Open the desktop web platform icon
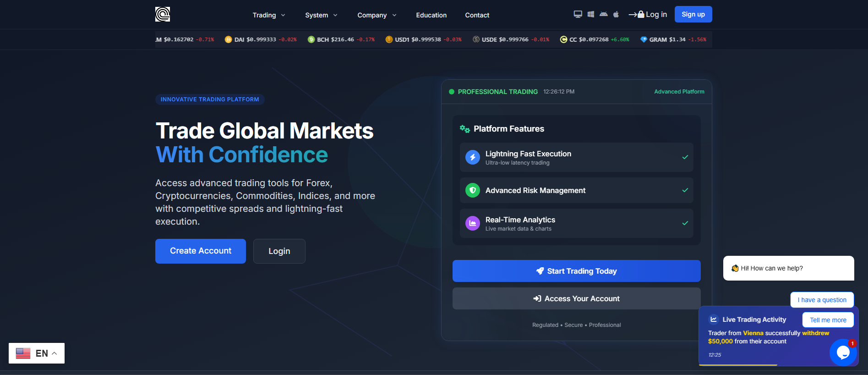Screen dimensions: 868x375 pyautogui.click(x=578, y=14)
